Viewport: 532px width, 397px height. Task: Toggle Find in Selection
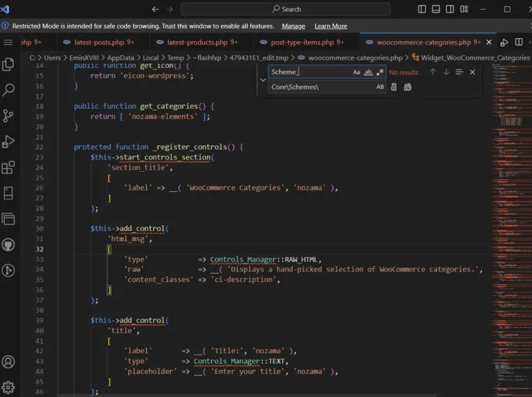pyautogui.click(x=459, y=72)
